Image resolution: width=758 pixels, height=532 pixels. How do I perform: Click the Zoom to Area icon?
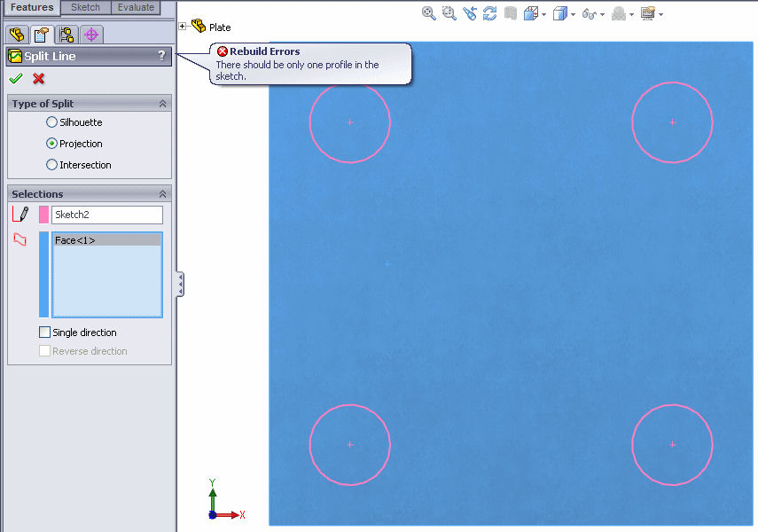coord(449,13)
